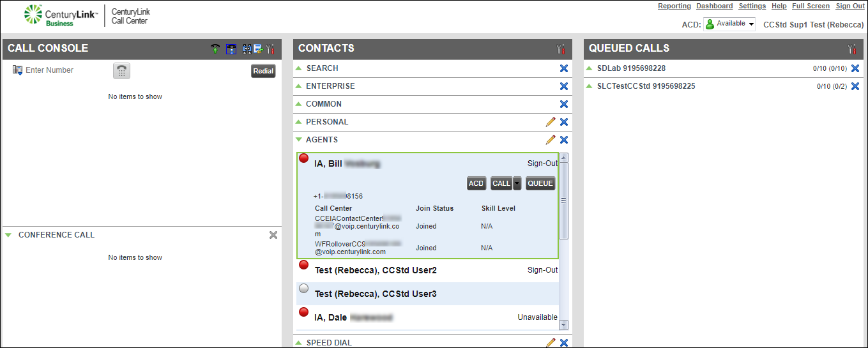Image resolution: width=868 pixels, height=348 pixels.
Task: Edit the Agents list pencil icon
Action: tap(550, 140)
